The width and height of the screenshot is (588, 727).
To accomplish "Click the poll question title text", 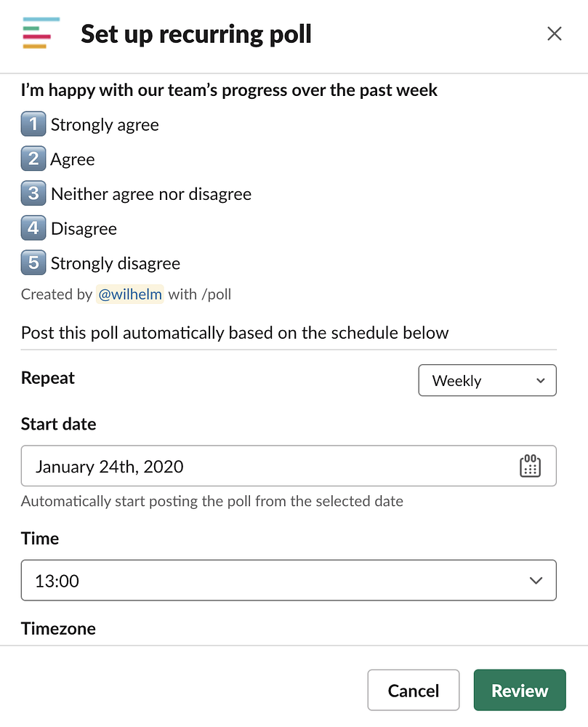I will point(229,90).
